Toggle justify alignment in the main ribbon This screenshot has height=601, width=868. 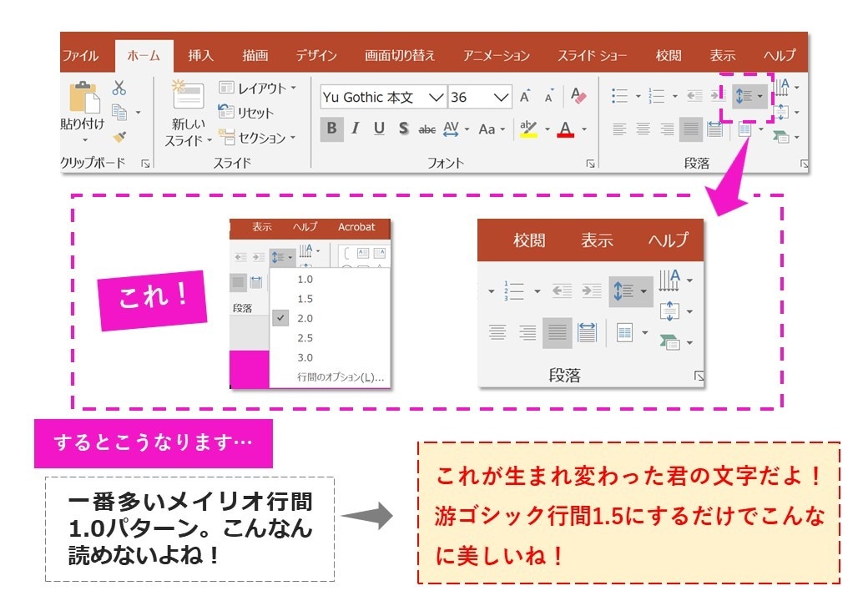pos(691,129)
